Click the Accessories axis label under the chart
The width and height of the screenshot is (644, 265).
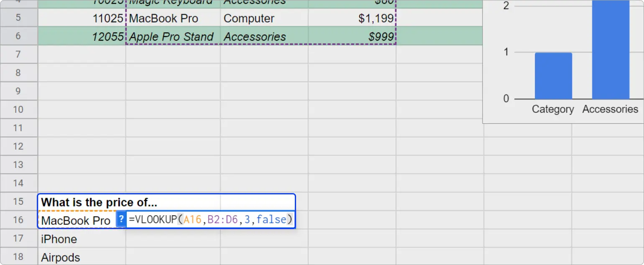click(610, 109)
